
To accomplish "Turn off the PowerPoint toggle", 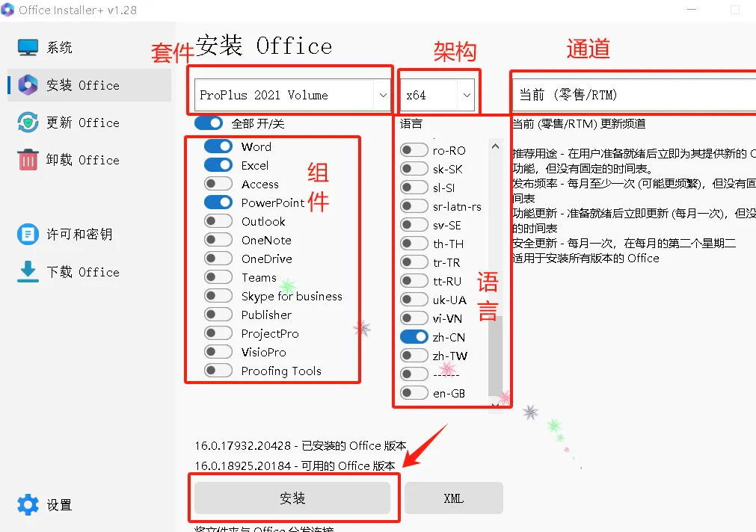I will (218, 202).
